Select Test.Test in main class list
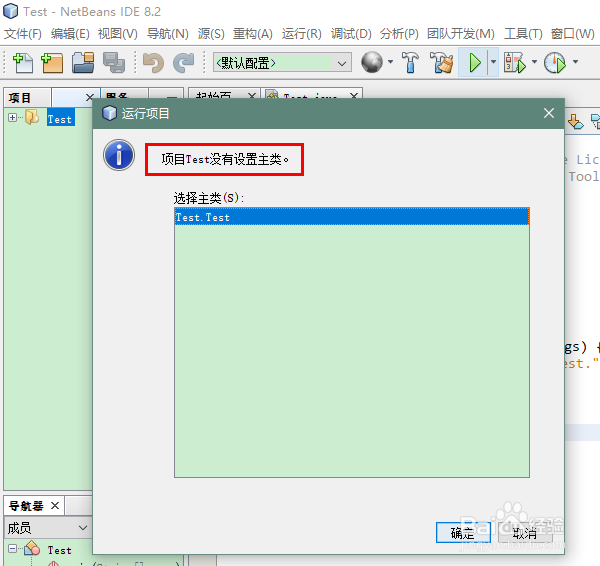This screenshot has width=600, height=566. (x=352, y=217)
